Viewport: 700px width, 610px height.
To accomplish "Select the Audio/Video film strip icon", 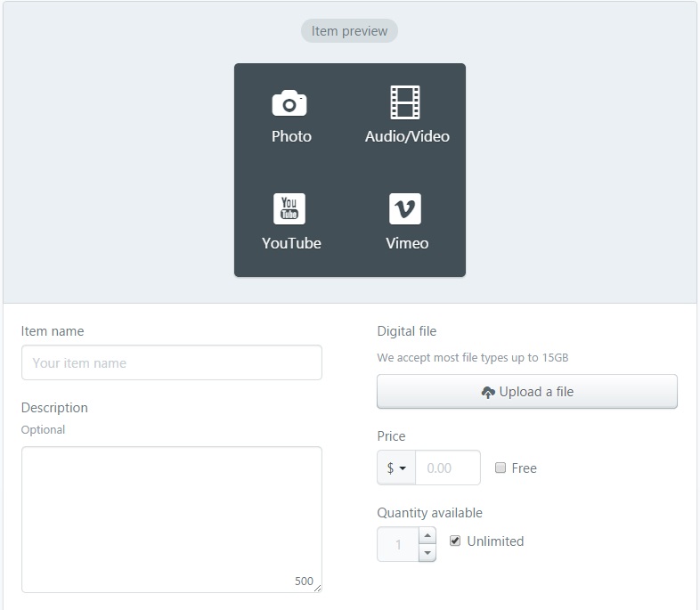I will click(x=405, y=102).
